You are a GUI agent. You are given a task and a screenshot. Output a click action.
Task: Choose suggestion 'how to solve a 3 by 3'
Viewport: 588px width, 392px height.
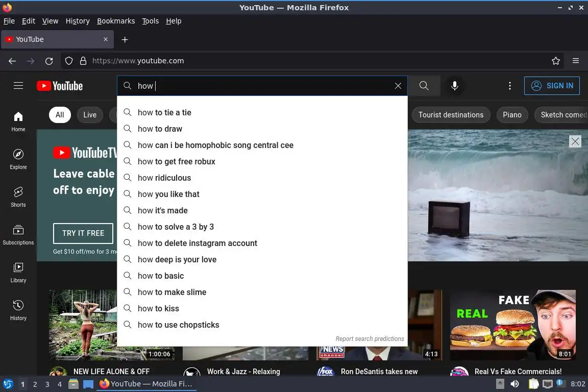point(262,227)
